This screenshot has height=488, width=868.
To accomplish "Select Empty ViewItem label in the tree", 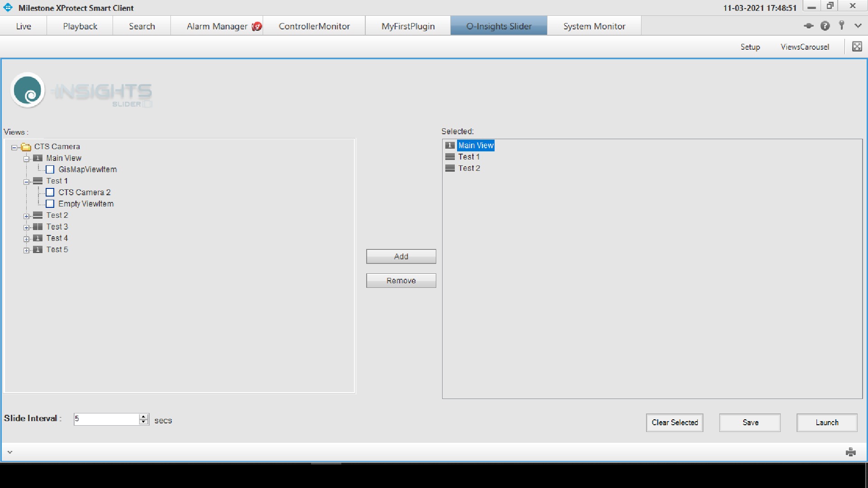I will point(86,204).
